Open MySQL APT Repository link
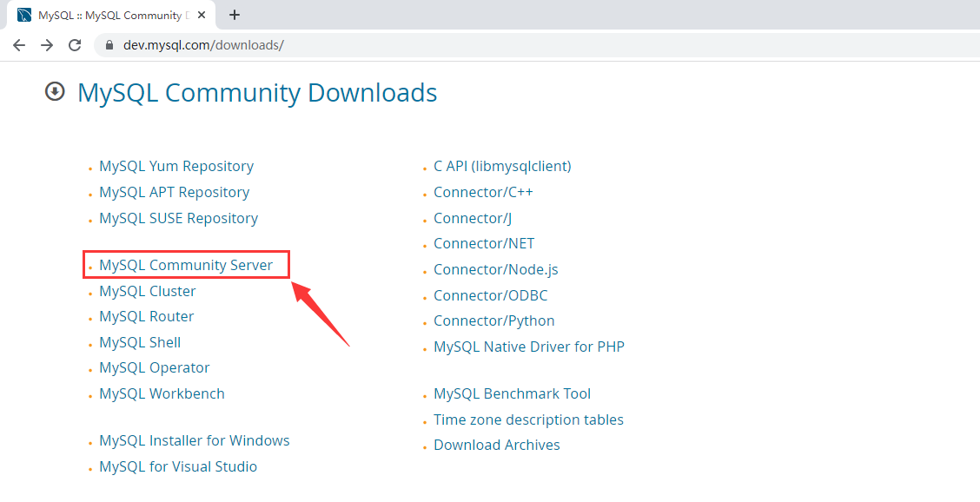This screenshot has width=980, height=502. 175,193
